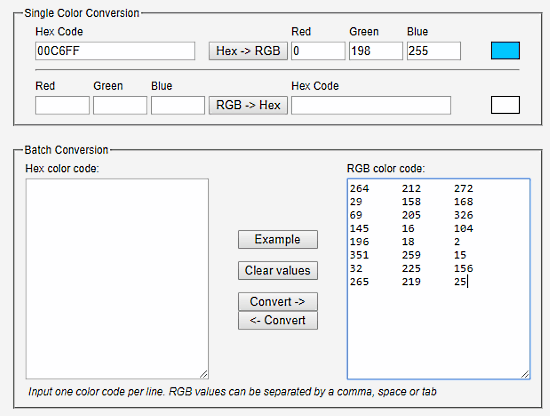The width and height of the screenshot is (550, 416).
Task: Click value 225 in RGB list
Action: (411, 269)
